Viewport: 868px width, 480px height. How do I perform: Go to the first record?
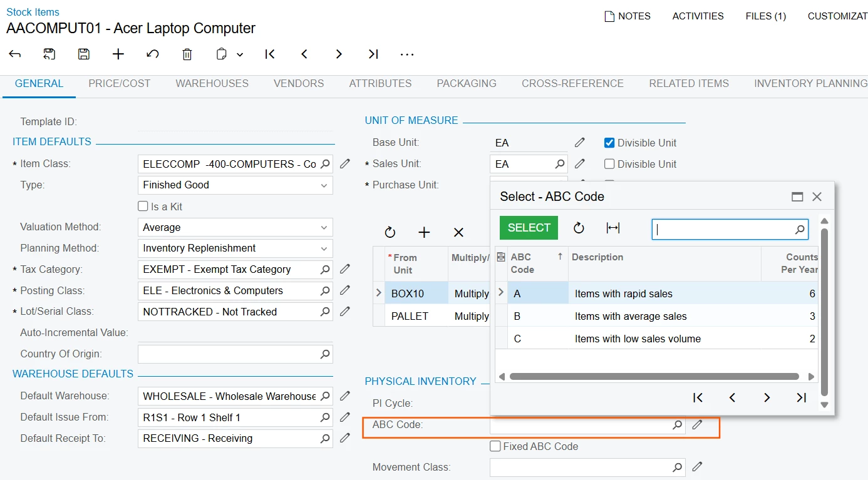click(x=270, y=54)
